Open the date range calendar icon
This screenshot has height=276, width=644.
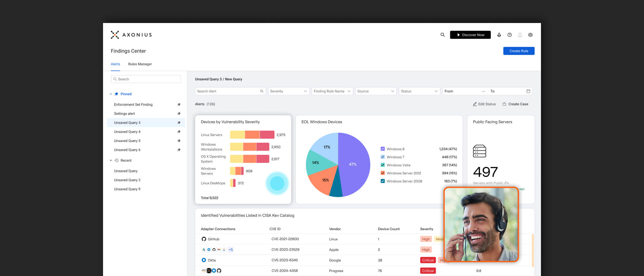tap(528, 91)
